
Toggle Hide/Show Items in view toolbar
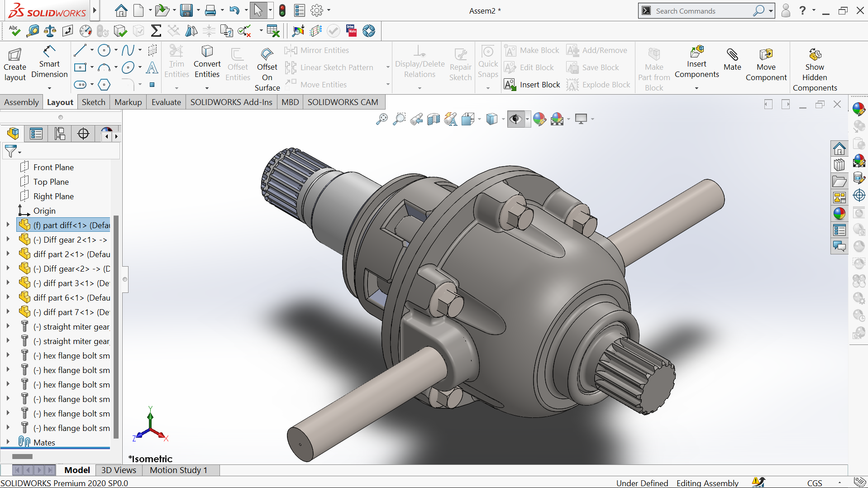pos(515,119)
